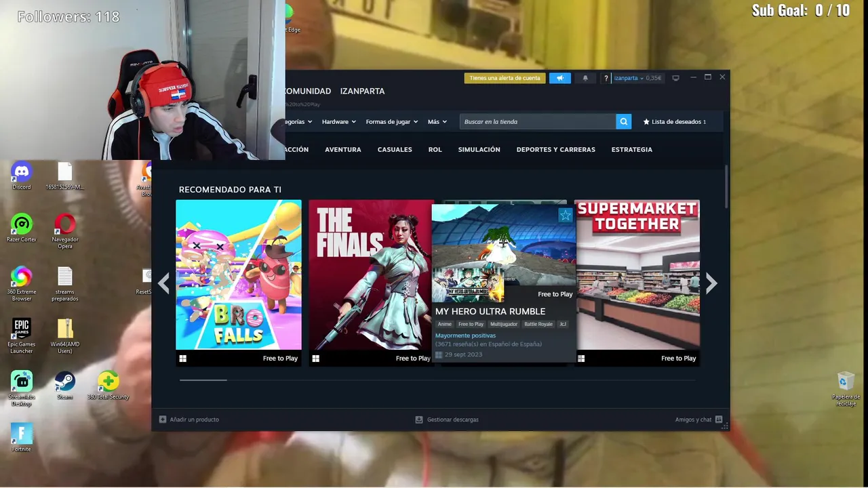Select the streams preparados text file
This screenshot has height=488, width=868.
65,283
